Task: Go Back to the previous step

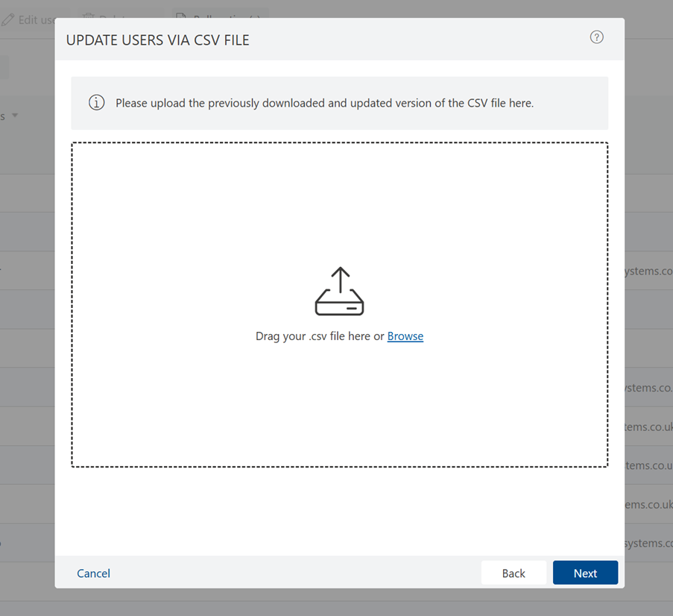Action: [514, 573]
